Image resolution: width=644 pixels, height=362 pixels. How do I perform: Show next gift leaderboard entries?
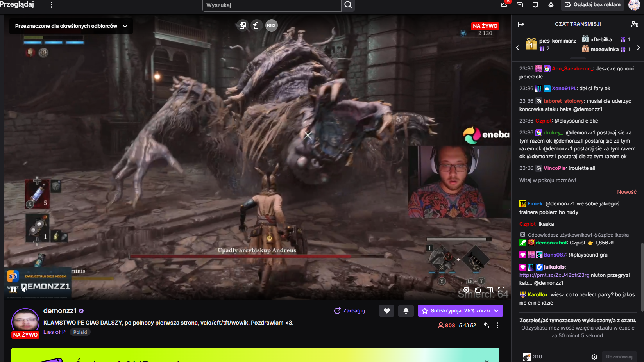pyautogui.click(x=639, y=48)
